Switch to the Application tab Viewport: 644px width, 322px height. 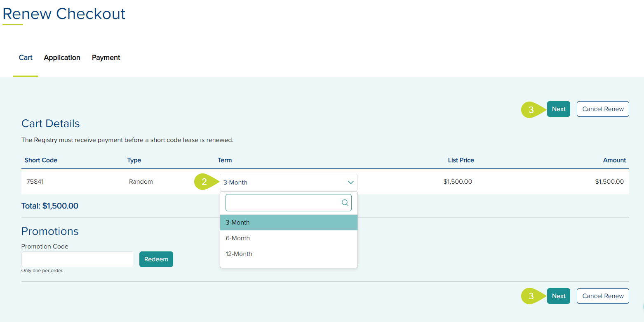[62, 57]
